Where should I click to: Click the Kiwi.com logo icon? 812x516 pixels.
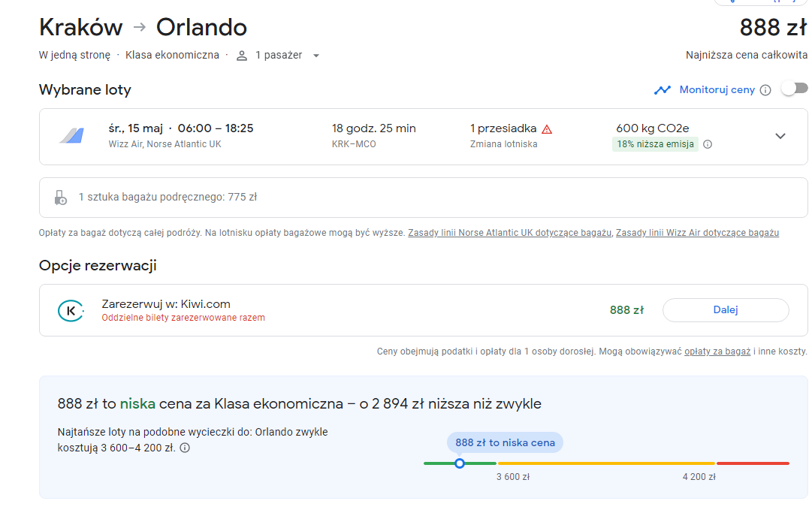click(71, 310)
